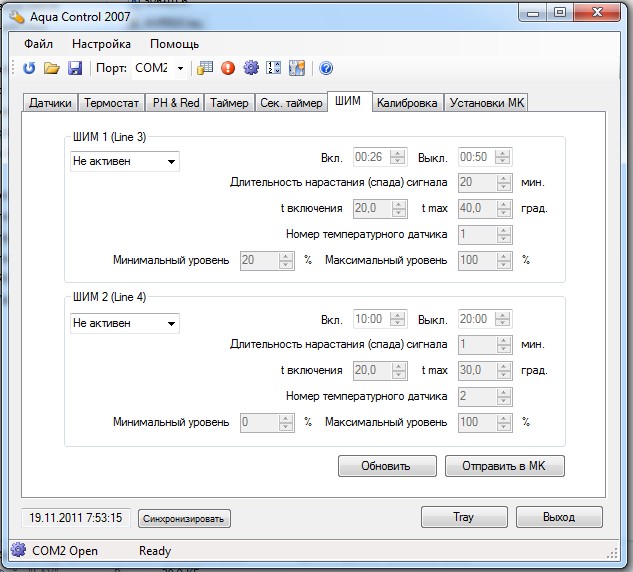Screen dimensions: 633x572
Task: Switch to the Калибровка tab
Action: point(407,103)
